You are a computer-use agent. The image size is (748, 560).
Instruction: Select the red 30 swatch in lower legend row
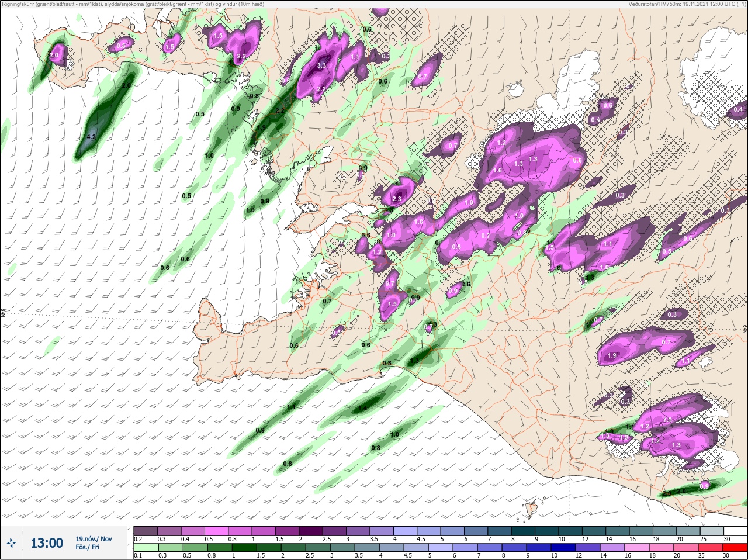tap(735, 547)
